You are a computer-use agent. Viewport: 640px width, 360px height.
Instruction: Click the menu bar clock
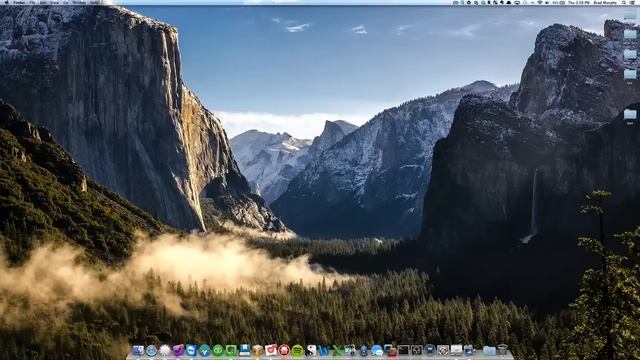tap(579, 2)
